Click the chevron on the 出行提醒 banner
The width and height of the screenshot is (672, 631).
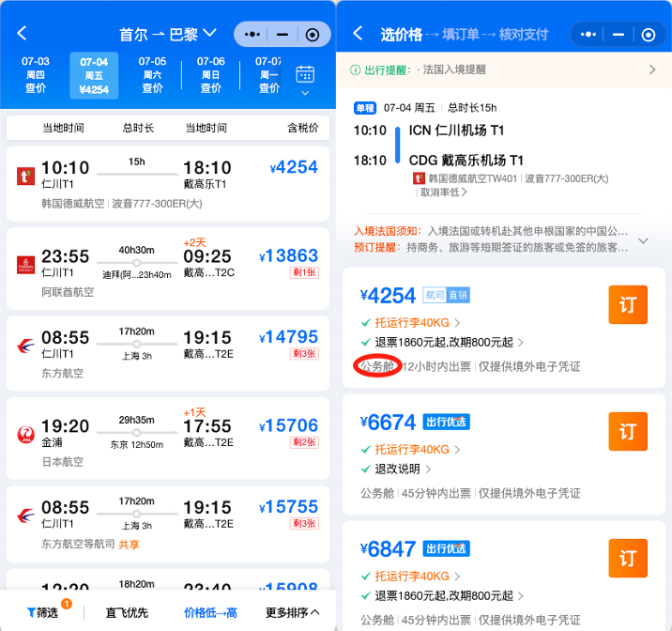click(x=652, y=69)
